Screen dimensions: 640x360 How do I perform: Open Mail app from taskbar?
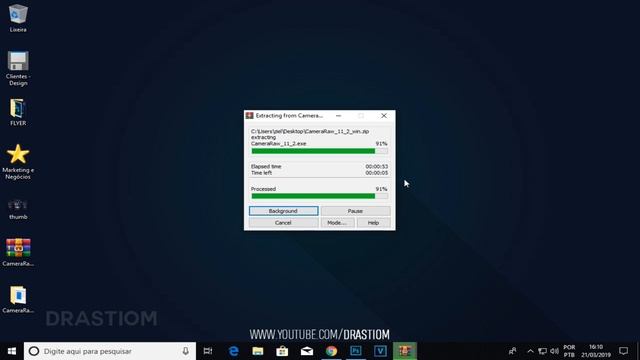[307, 351]
